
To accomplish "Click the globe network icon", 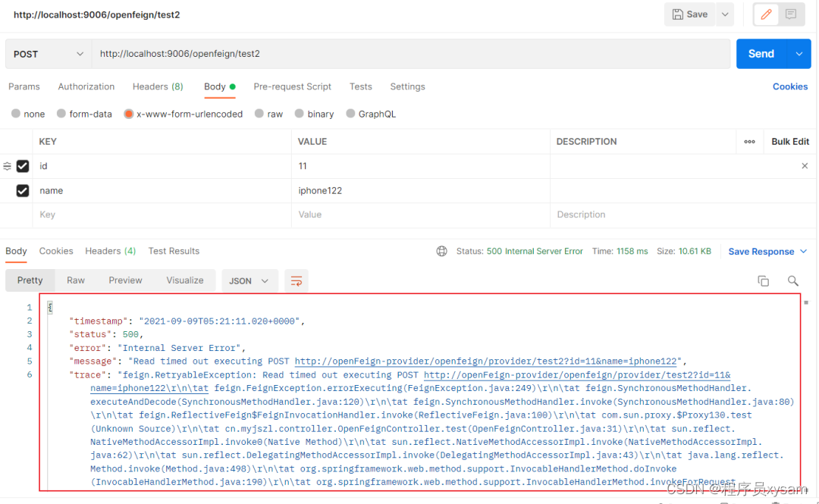I will coord(441,251).
